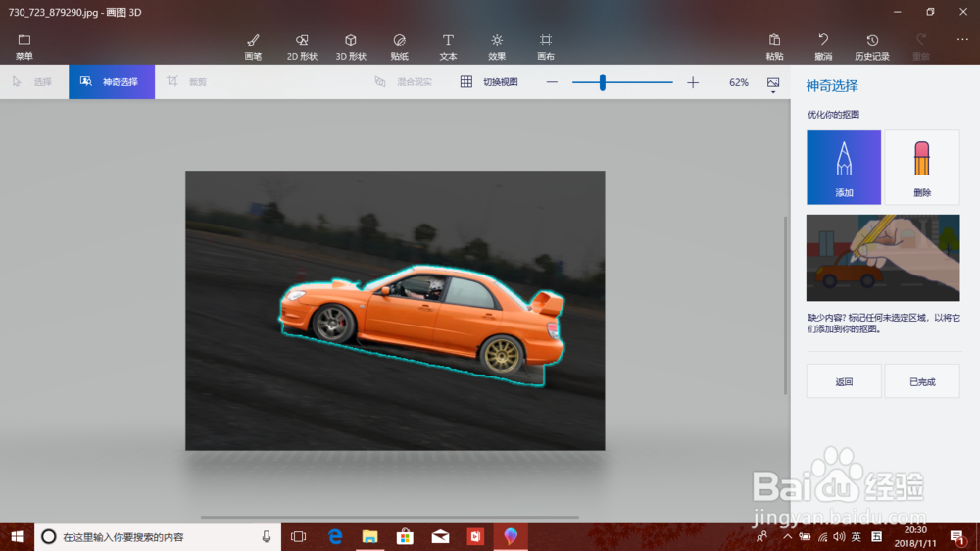Zoom out with the minus button
Screen dimensions: 980x551
[x=551, y=82]
